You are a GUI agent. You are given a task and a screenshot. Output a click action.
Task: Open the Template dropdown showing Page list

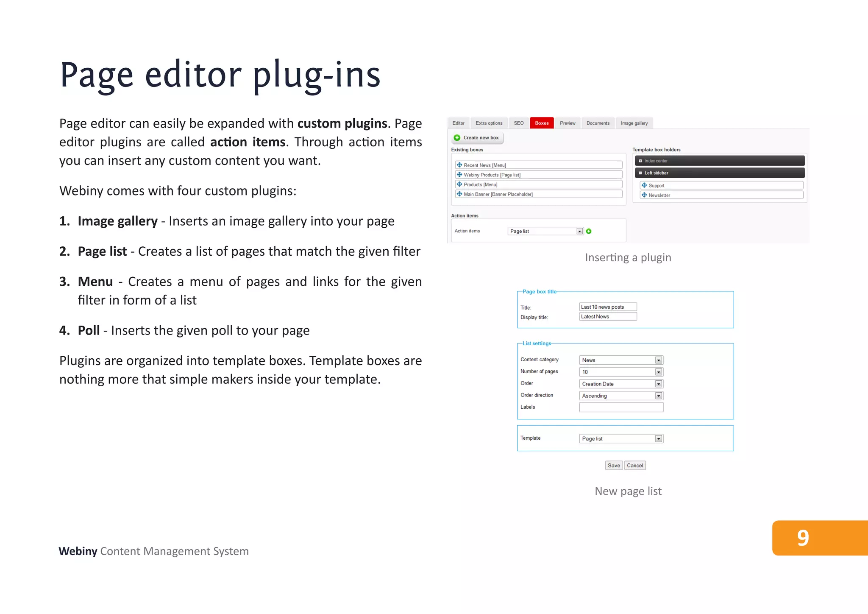621,438
